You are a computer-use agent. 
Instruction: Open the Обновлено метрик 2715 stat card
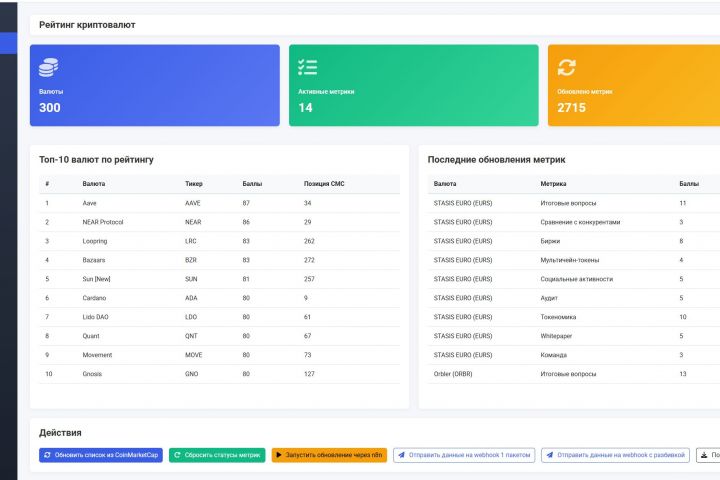pyautogui.click(x=634, y=85)
